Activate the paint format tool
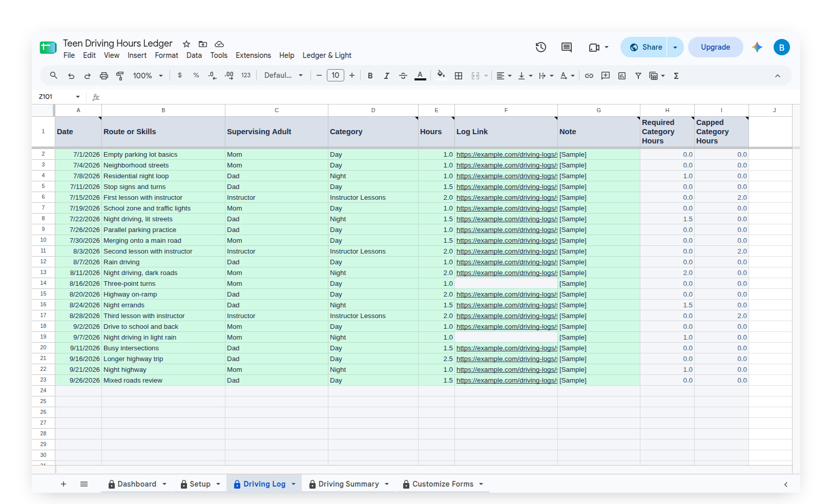832x504 pixels. 120,76
